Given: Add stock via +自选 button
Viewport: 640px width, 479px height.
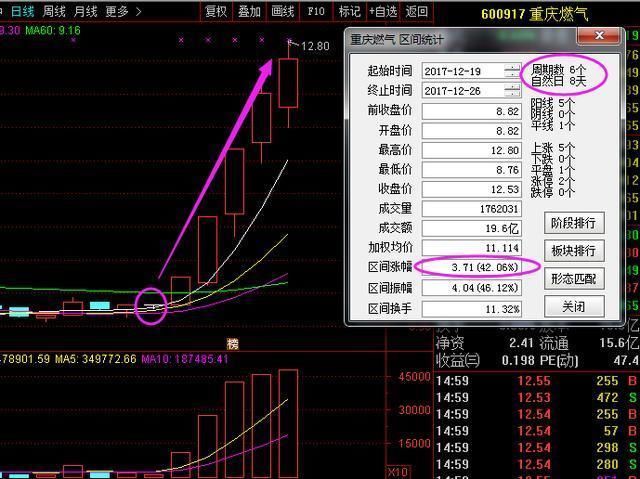Looking at the screenshot, I should pyautogui.click(x=383, y=11).
